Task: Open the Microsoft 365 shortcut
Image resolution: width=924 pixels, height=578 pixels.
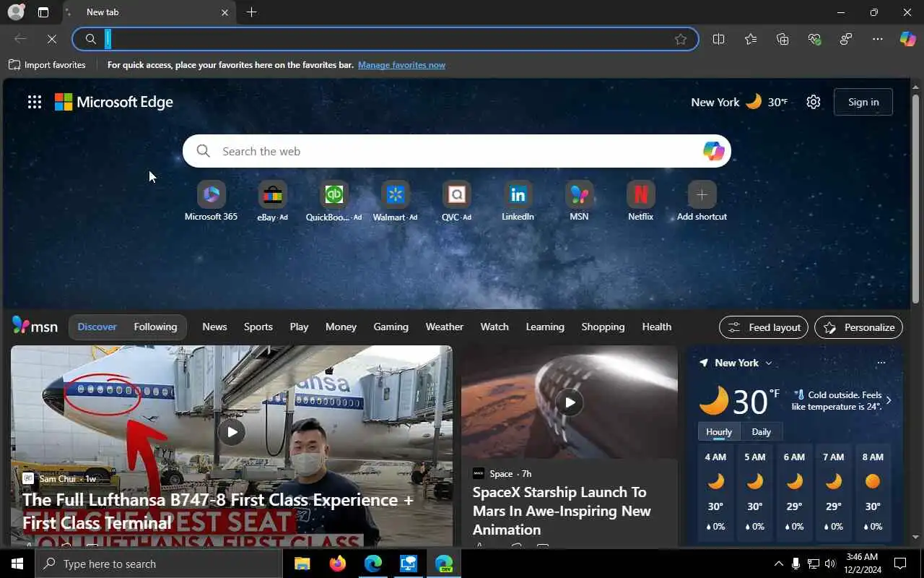Action: pos(211,201)
